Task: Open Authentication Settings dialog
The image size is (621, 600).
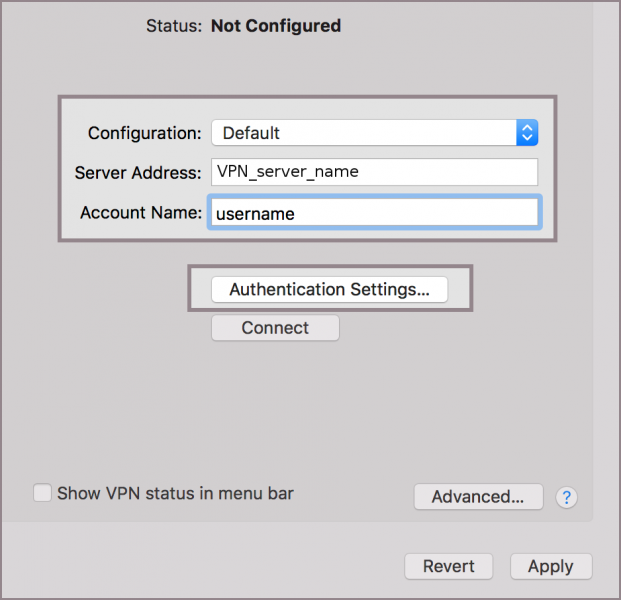Action: (x=329, y=289)
